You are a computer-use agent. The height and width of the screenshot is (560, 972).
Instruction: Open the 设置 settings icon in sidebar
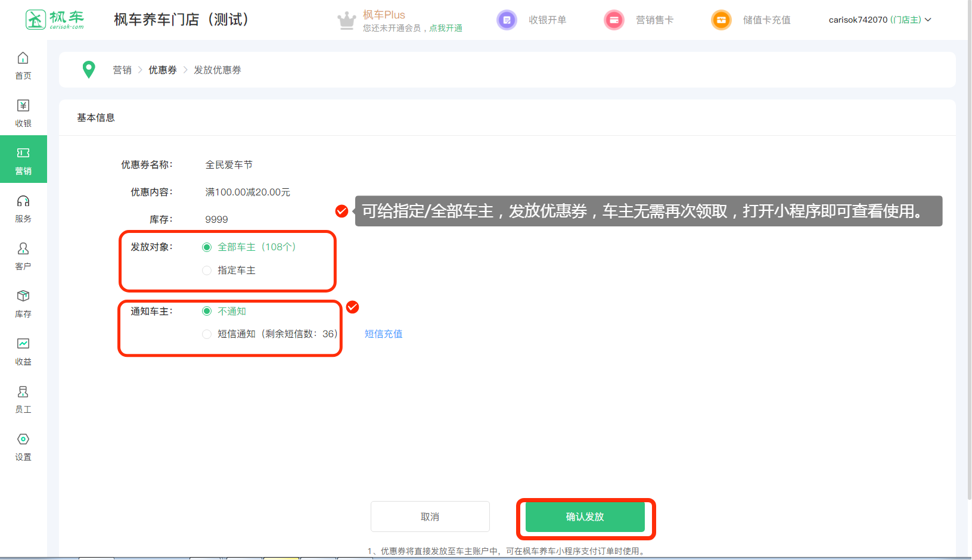click(x=23, y=440)
